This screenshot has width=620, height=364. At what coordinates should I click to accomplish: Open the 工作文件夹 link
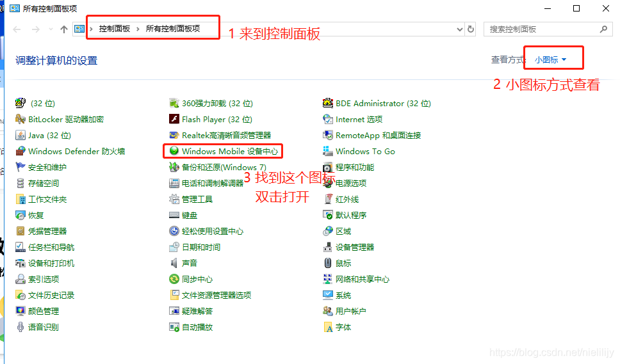click(47, 199)
